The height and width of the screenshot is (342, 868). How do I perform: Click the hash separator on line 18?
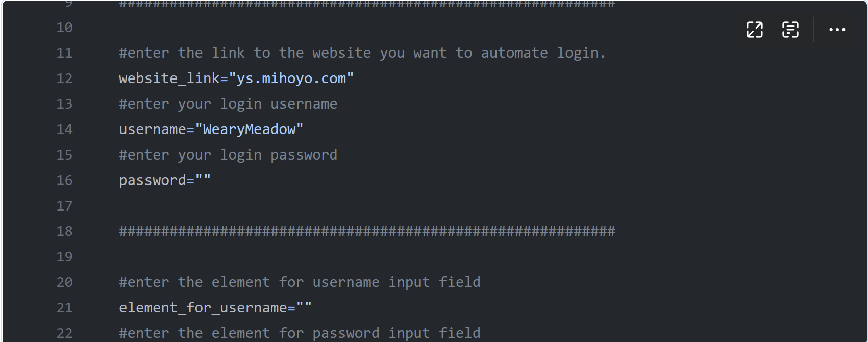click(367, 231)
